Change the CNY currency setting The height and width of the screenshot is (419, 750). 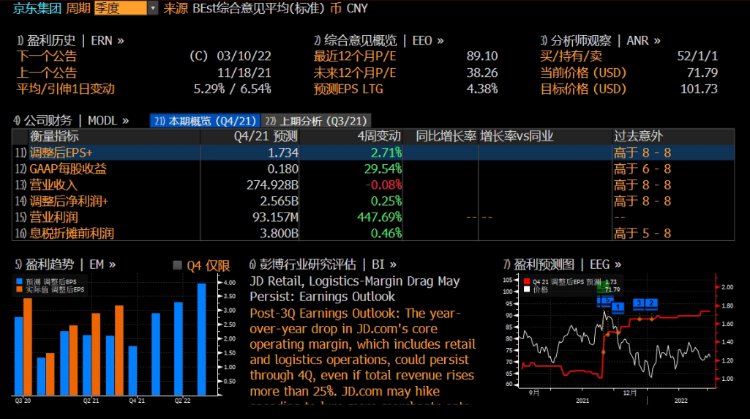coord(357,8)
